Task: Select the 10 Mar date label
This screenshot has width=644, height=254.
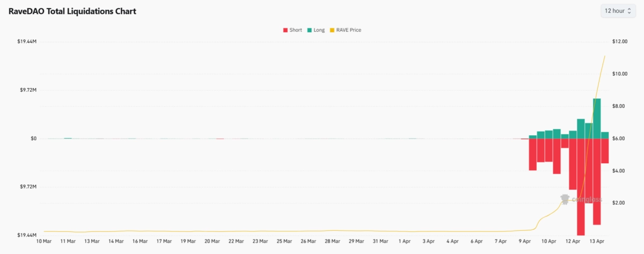Action: pyautogui.click(x=43, y=242)
